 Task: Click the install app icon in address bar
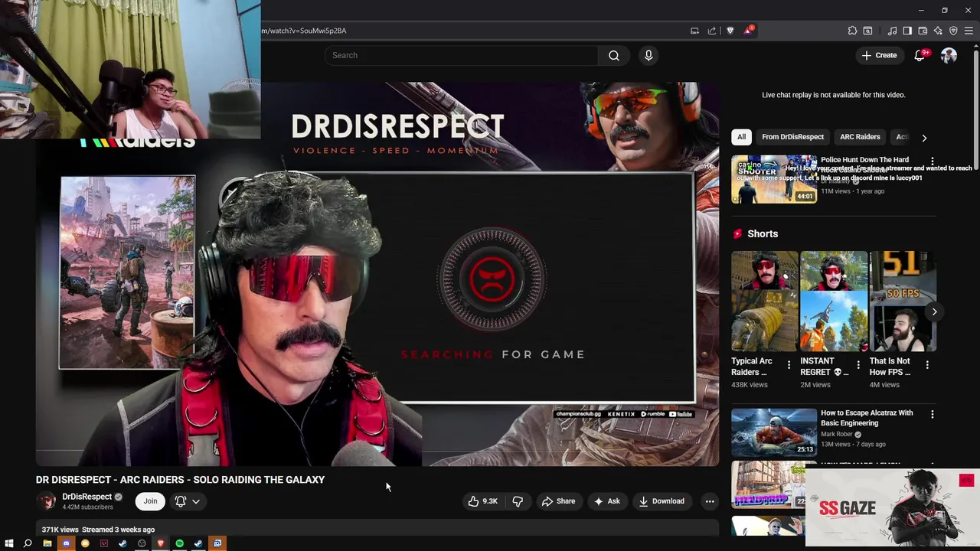pyautogui.click(x=694, y=31)
